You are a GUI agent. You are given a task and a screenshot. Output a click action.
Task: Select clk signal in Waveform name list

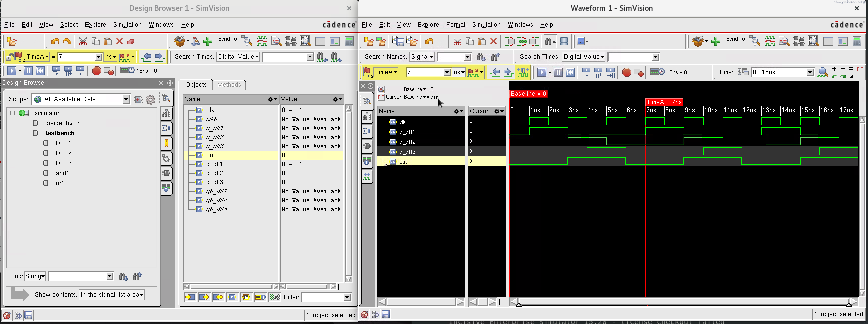coord(402,122)
